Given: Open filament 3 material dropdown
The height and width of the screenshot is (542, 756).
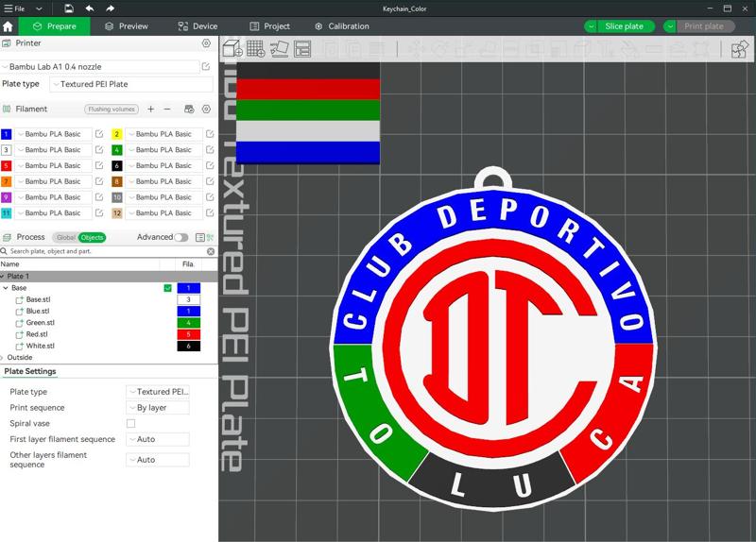Looking at the screenshot, I should tap(53, 150).
